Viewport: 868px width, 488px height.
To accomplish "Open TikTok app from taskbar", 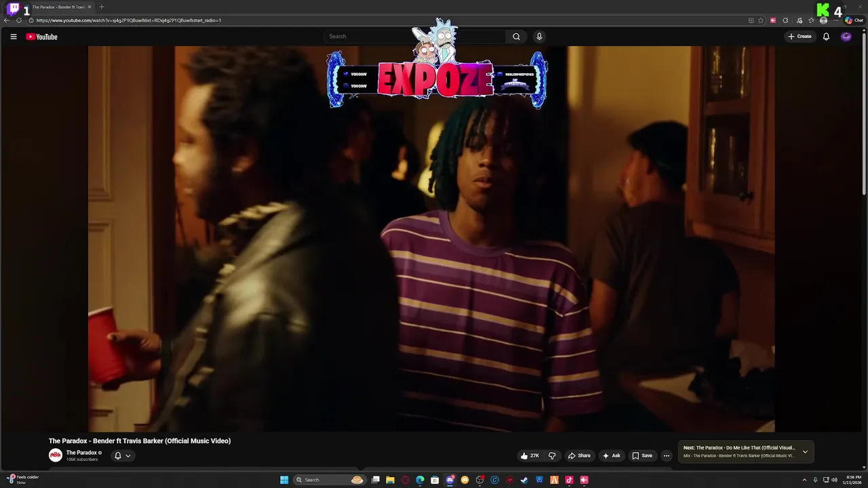I will pos(569,480).
